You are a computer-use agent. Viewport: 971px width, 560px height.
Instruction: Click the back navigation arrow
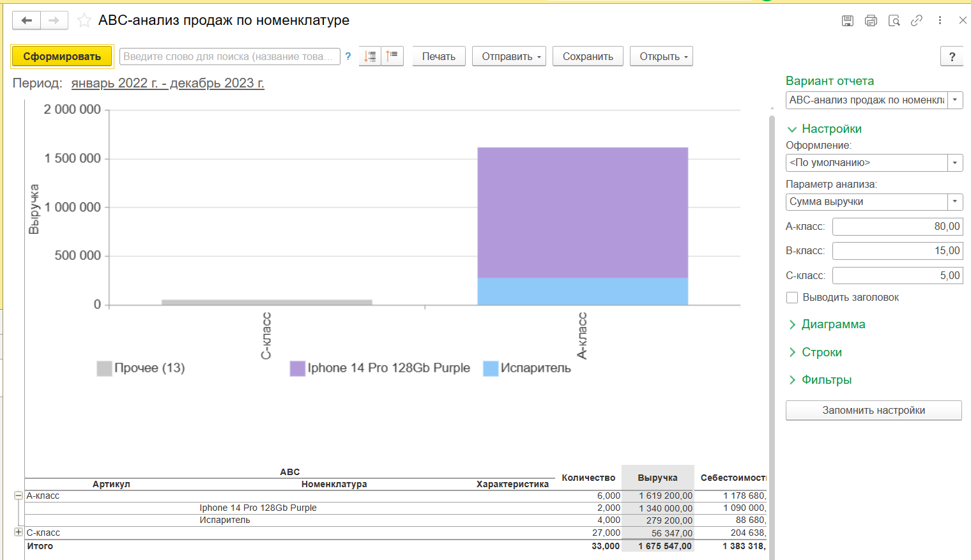click(27, 20)
